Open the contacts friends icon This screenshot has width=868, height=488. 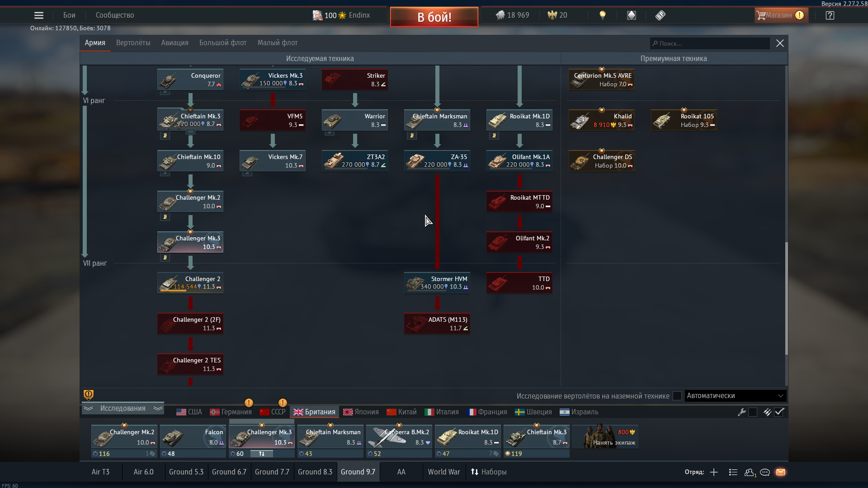pyautogui.click(x=750, y=472)
